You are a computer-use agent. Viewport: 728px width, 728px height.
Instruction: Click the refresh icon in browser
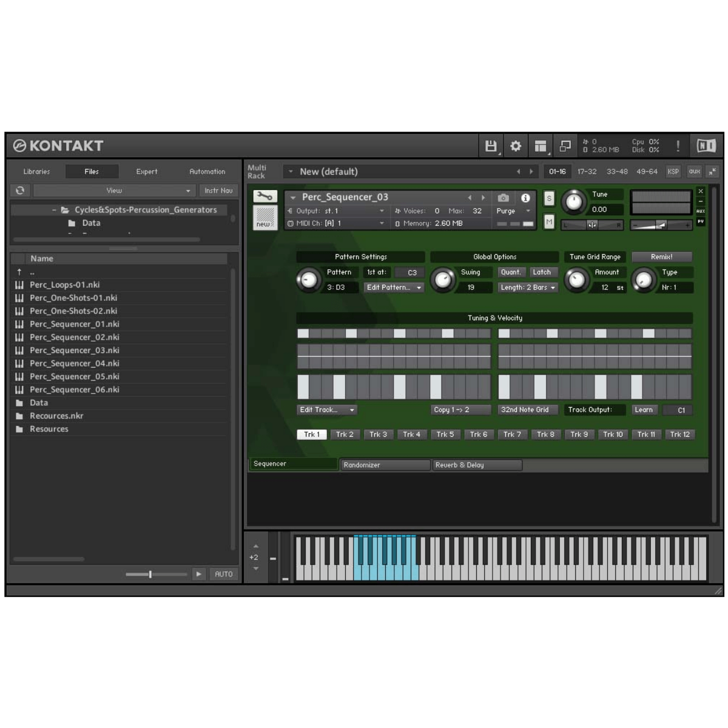pos(20,190)
